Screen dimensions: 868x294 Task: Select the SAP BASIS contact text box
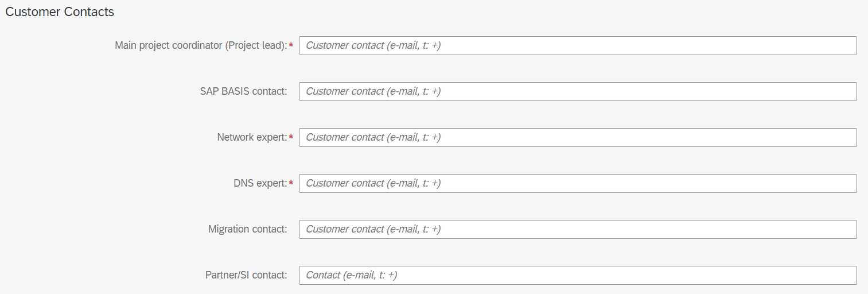tap(578, 91)
